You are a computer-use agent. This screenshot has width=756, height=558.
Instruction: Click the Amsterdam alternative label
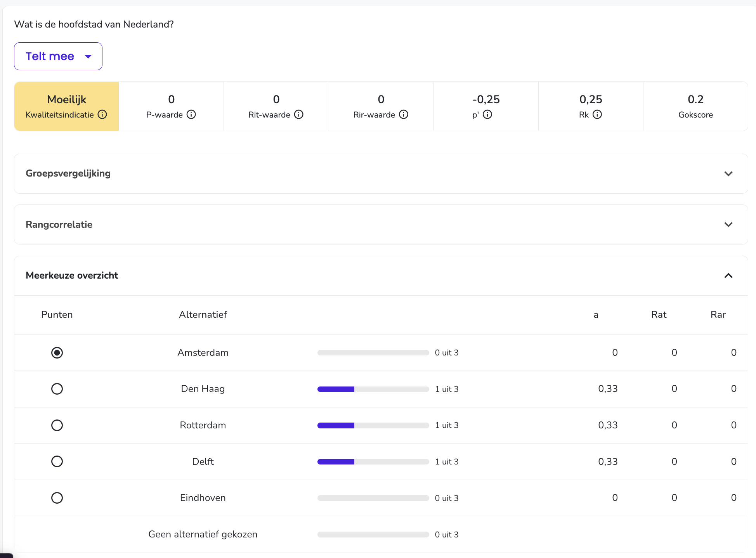pyautogui.click(x=203, y=353)
